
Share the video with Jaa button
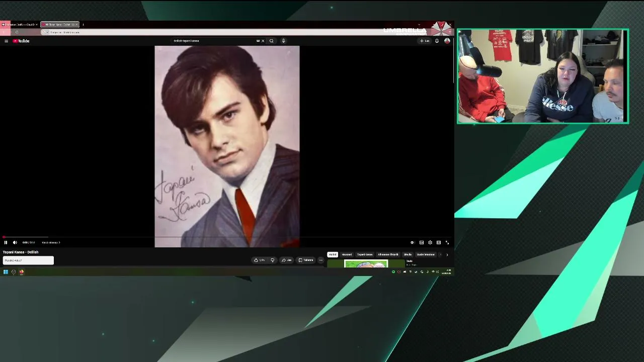287,260
